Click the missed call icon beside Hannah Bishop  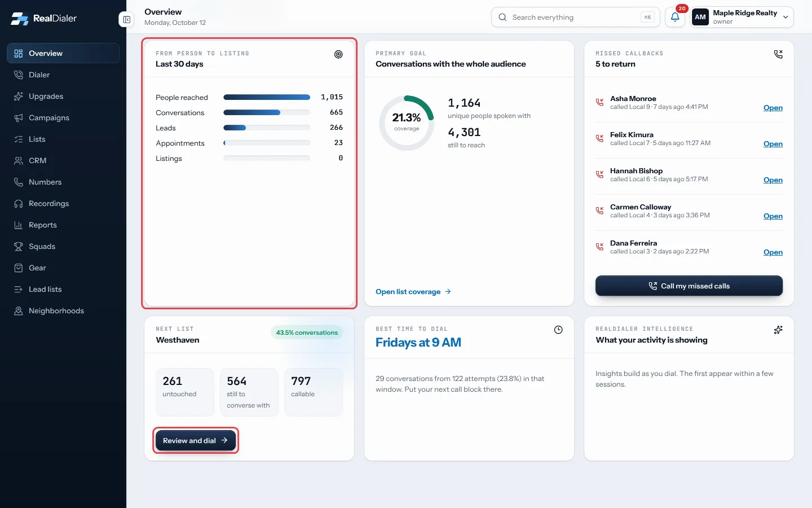(599, 174)
